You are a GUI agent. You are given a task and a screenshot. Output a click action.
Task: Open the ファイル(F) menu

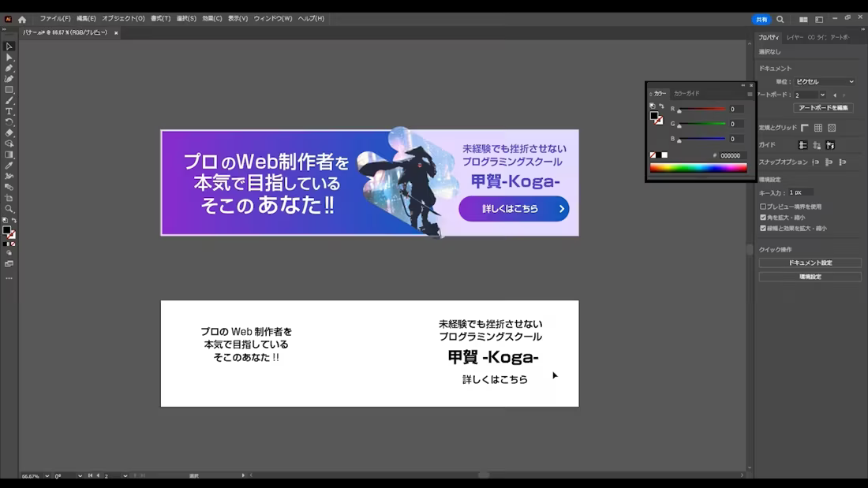54,19
